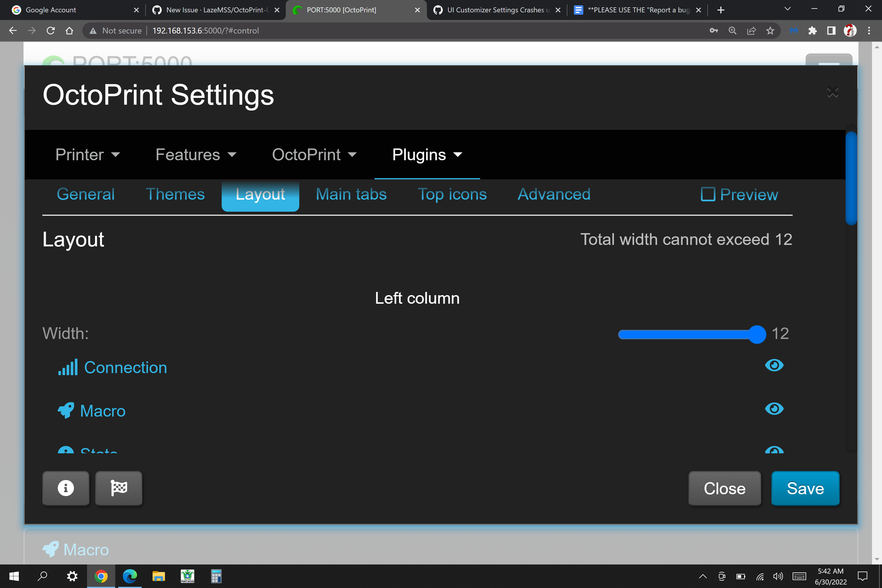Click the password key icon in address bar
The height and width of the screenshot is (588, 882).
714,30
